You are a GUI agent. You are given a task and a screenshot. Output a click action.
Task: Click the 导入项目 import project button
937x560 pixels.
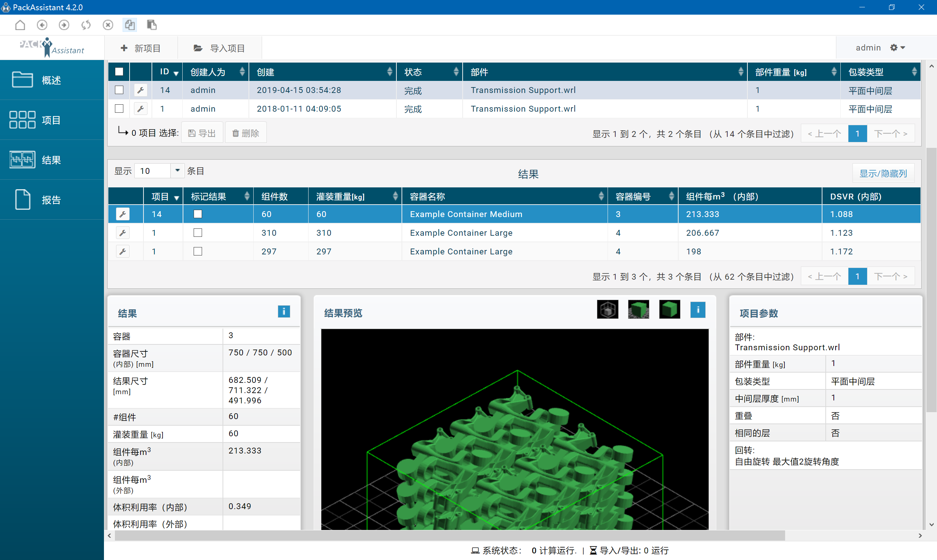[219, 48]
